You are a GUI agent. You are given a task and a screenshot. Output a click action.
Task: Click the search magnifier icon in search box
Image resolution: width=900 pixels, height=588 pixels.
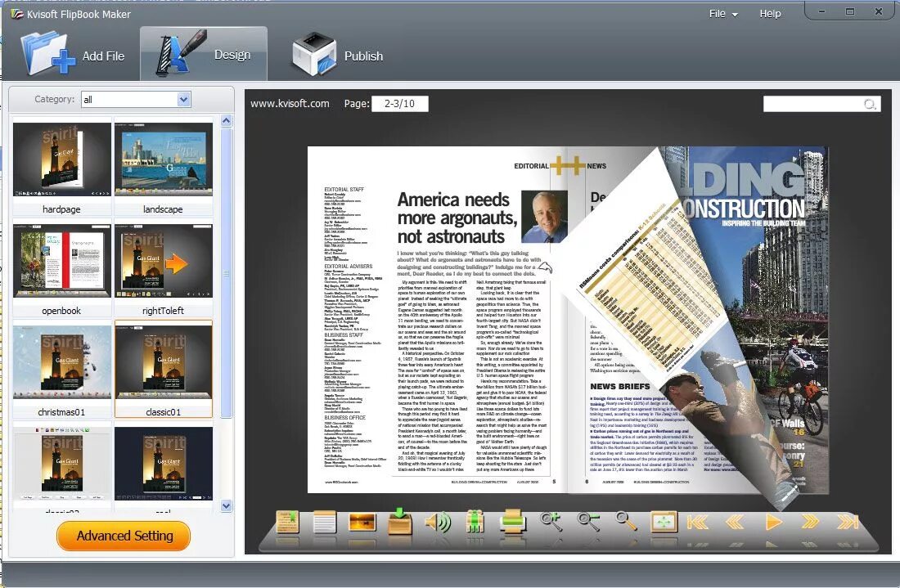870,104
